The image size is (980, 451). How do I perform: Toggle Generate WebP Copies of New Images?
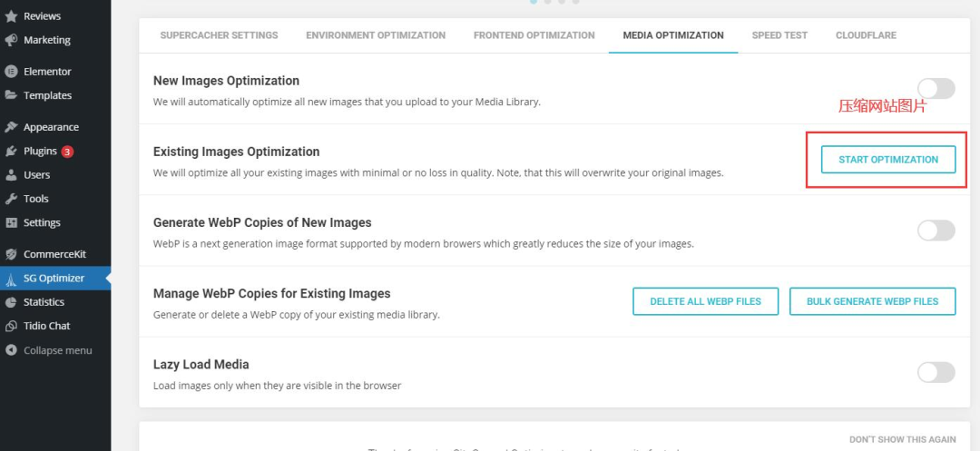(936, 230)
